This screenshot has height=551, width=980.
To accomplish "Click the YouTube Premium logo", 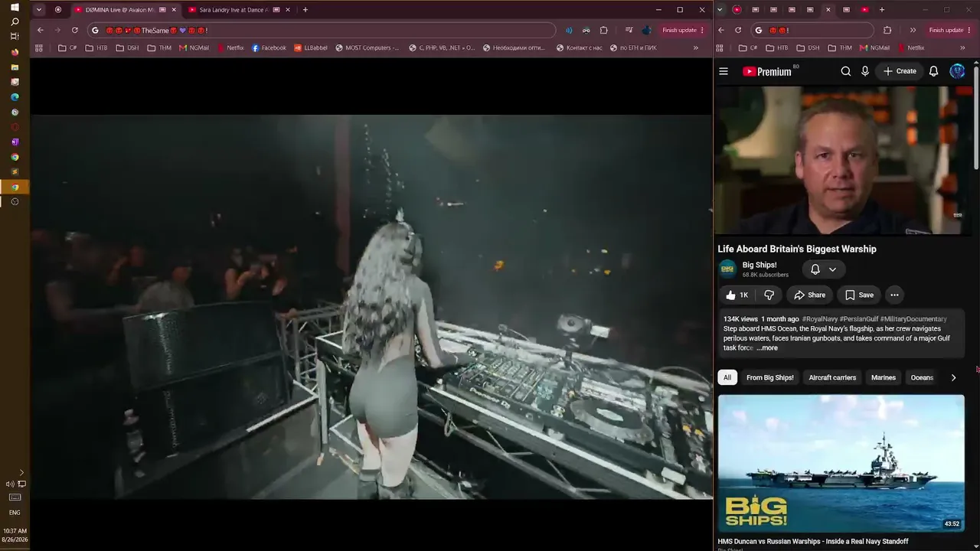I will 767,71.
